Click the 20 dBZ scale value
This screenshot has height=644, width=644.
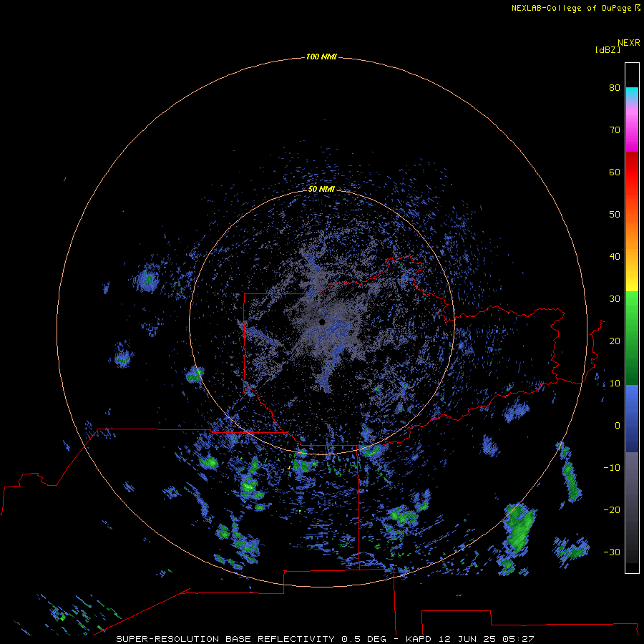coord(615,341)
